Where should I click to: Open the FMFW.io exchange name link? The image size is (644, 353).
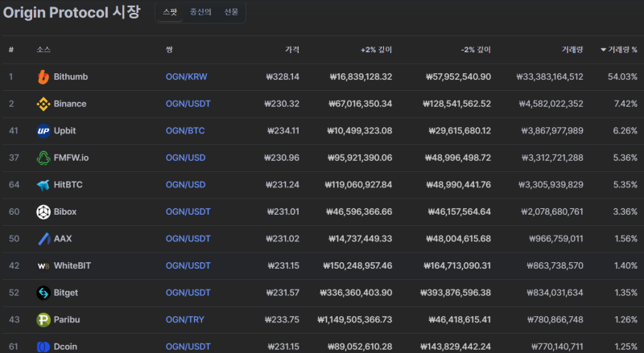pos(71,158)
